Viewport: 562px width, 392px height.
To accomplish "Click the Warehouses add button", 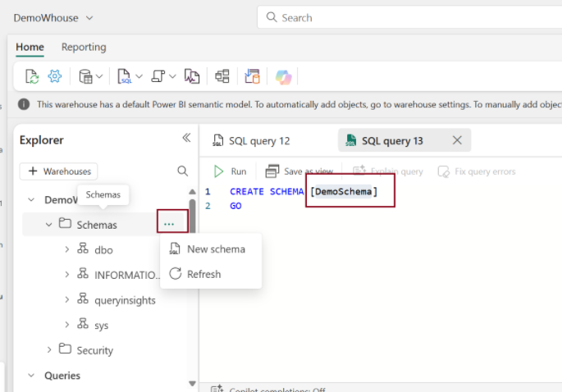I will (x=58, y=171).
